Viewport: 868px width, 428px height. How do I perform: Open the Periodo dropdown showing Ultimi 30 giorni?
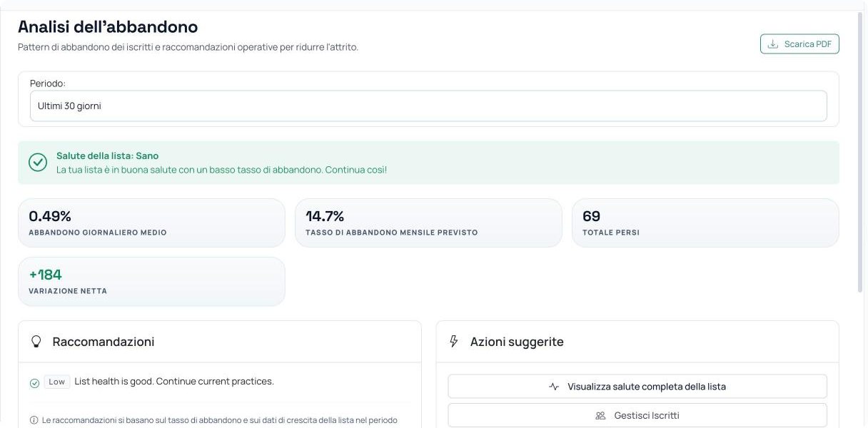[428, 106]
